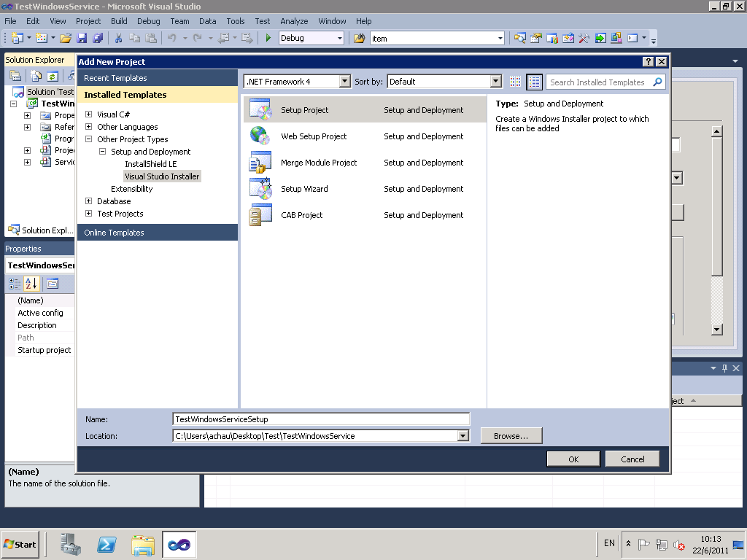Open the Debug menu

pos(149,21)
